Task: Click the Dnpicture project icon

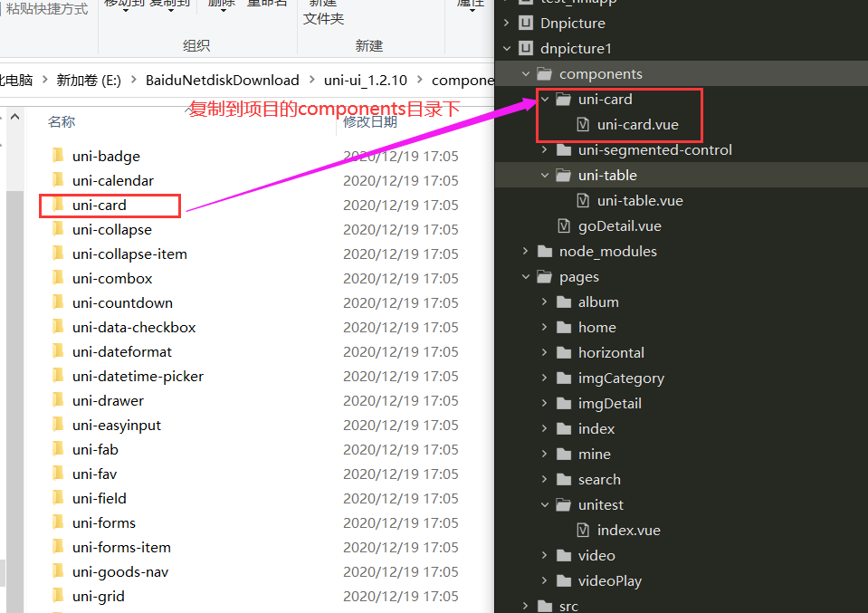Action: click(525, 23)
